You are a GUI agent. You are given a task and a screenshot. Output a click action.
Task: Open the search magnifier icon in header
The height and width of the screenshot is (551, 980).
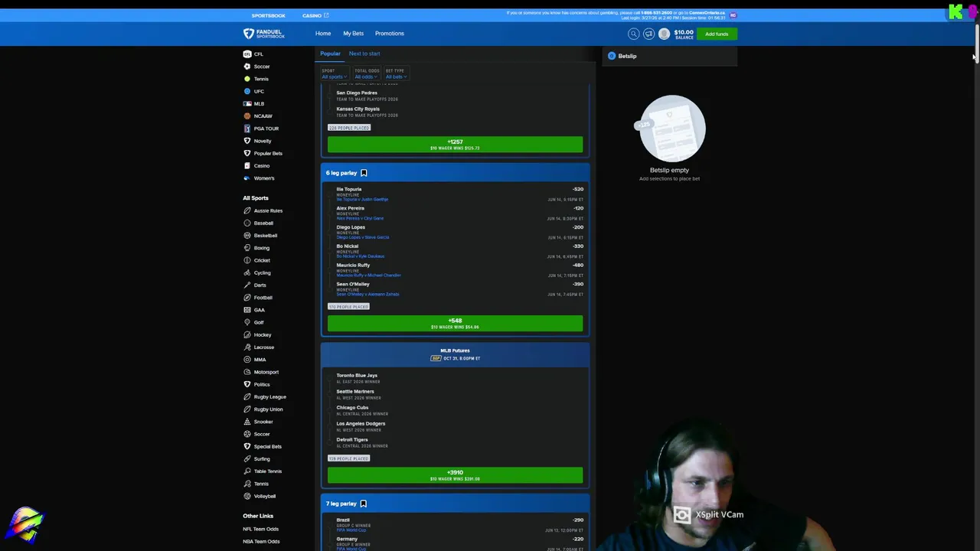[633, 34]
